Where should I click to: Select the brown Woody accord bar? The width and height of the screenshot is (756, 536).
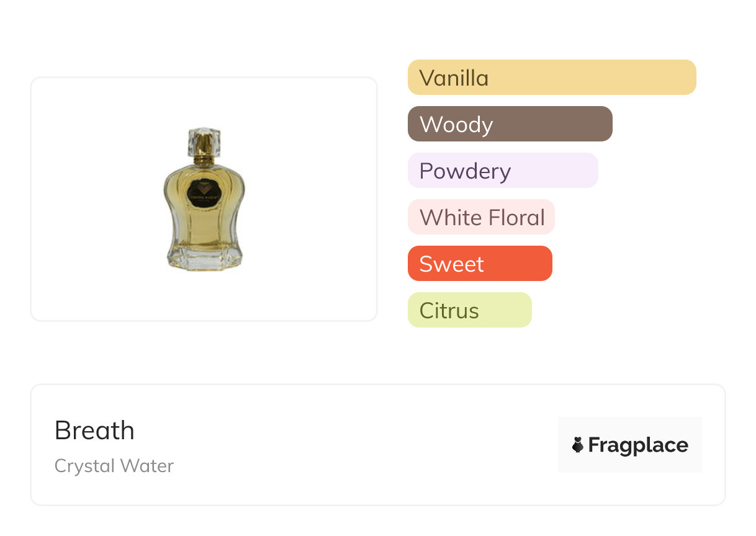pos(510,124)
